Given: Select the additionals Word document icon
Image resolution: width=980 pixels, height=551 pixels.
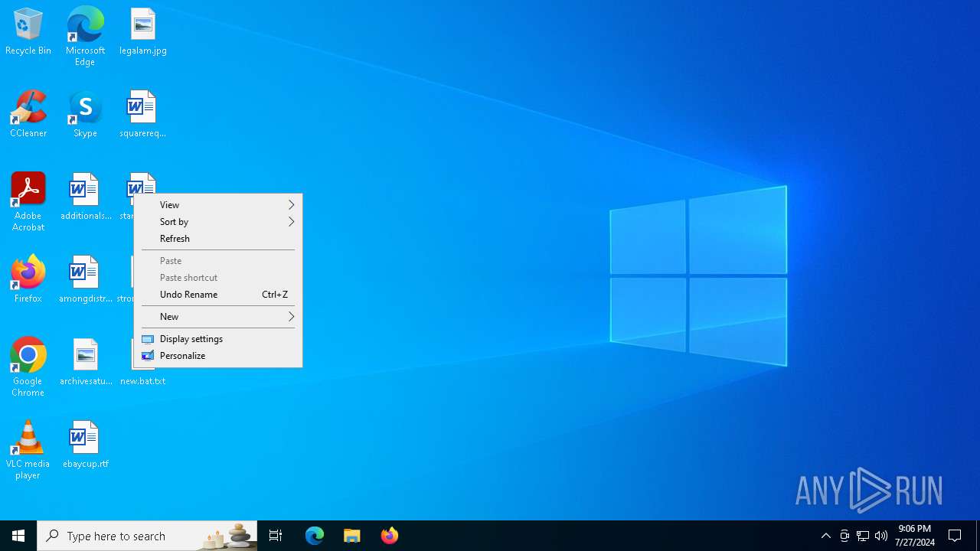Looking at the screenshot, I should point(85,197).
